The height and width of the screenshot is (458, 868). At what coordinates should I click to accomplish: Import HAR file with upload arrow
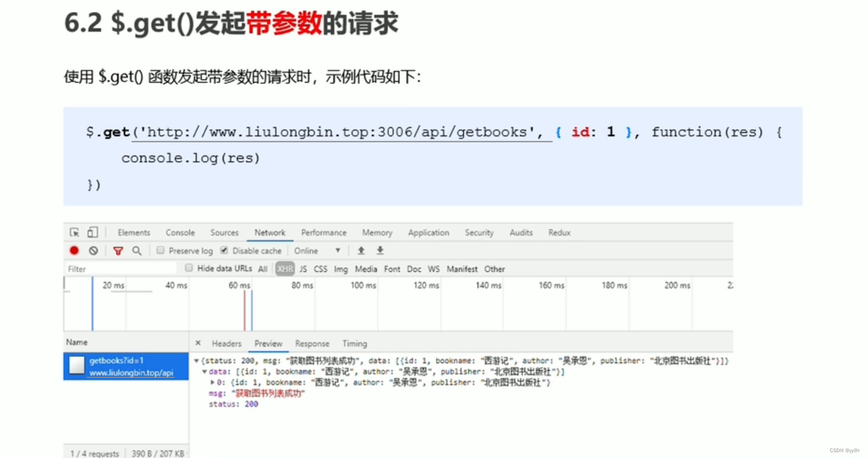point(361,250)
